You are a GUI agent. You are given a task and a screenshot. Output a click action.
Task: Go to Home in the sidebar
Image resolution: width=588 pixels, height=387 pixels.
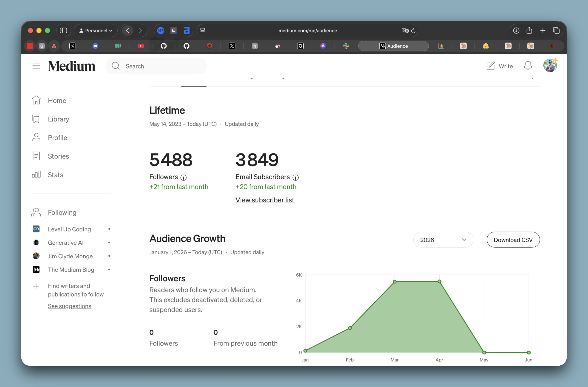click(49, 101)
